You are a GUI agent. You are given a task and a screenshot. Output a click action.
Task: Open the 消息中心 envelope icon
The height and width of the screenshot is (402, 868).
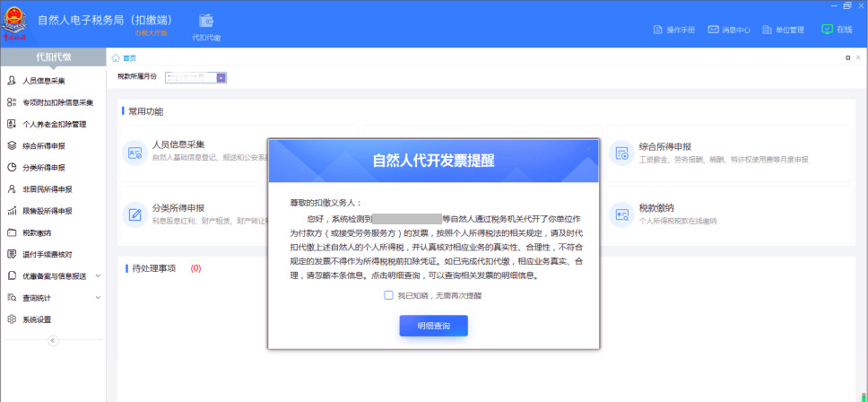tap(713, 30)
